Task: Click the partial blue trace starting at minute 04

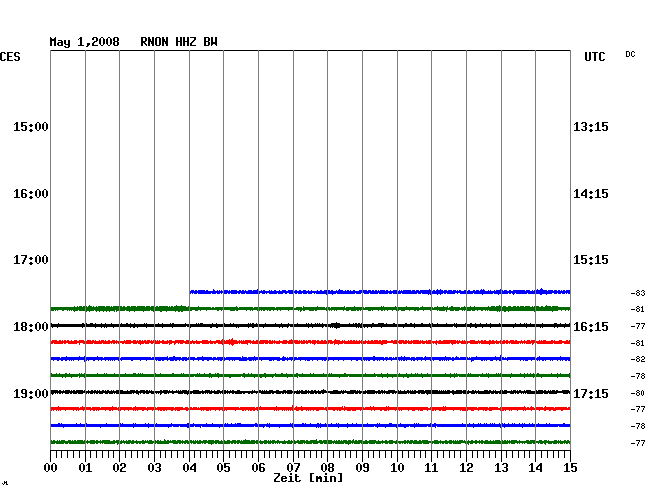Action: (380, 292)
